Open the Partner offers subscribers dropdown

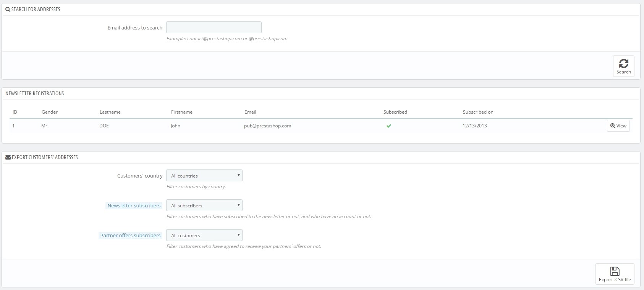click(204, 235)
